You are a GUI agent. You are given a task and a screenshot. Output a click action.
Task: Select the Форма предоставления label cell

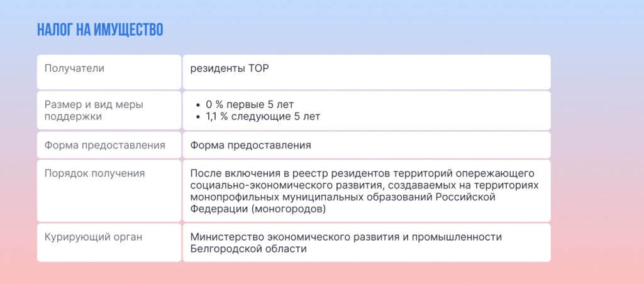(109, 145)
